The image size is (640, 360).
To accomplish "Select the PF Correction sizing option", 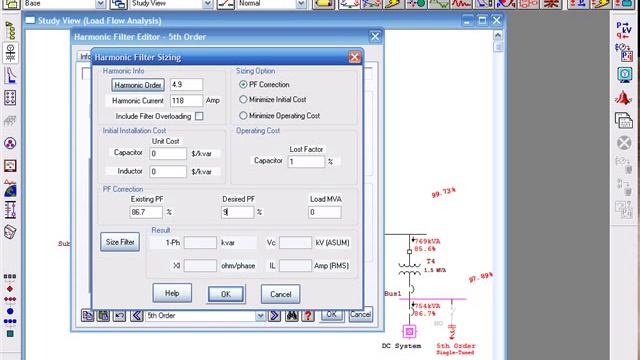I will click(243, 84).
